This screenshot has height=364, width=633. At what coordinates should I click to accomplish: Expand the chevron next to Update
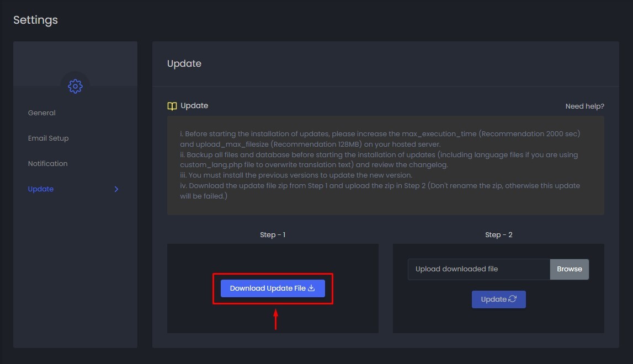(116, 189)
